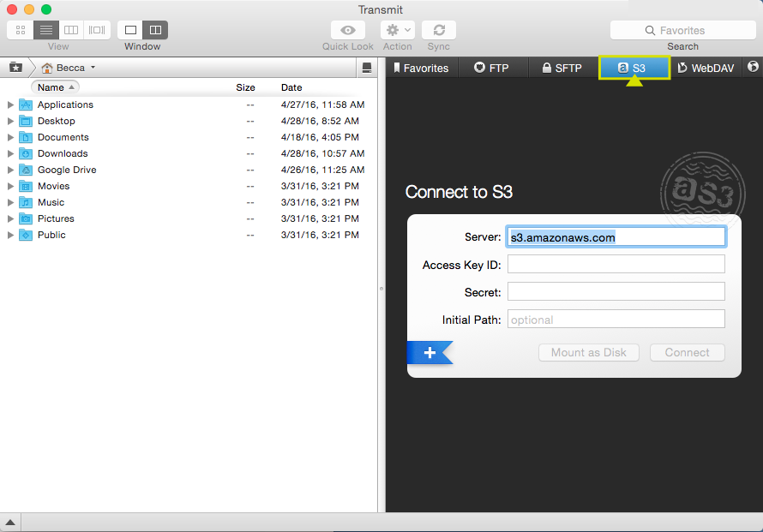The height and width of the screenshot is (532, 763).
Task: Open the SFTP connection tab
Action: (x=562, y=68)
